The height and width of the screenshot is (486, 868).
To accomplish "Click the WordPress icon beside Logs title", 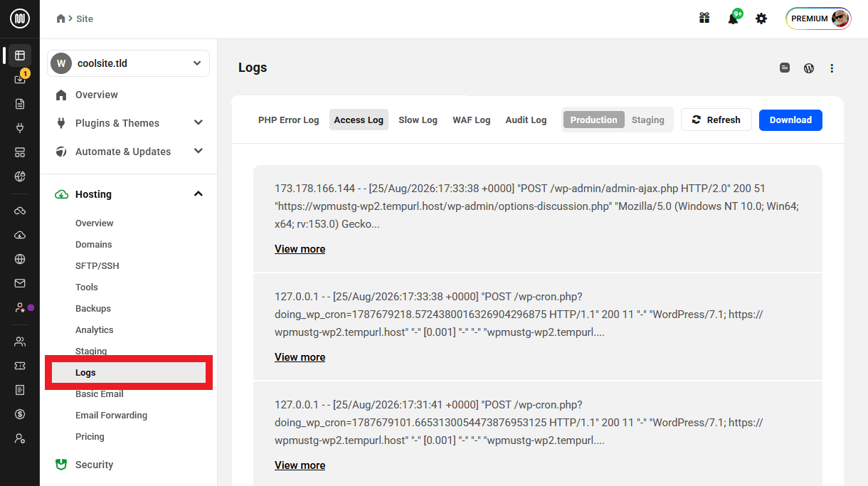I will [x=809, y=68].
